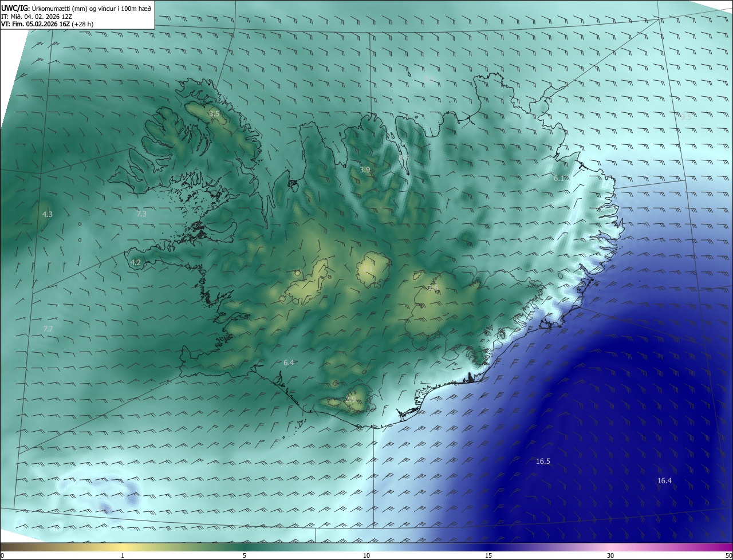Select the "VT: Fim. 05.02.2026 16Z" line
The width and height of the screenshot is (733, 560).
36,24
